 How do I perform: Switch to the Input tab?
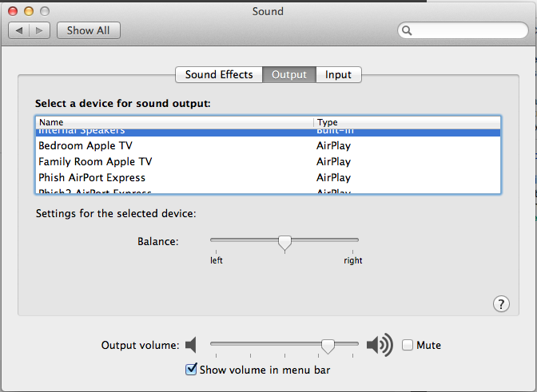[x=338, y=74]
